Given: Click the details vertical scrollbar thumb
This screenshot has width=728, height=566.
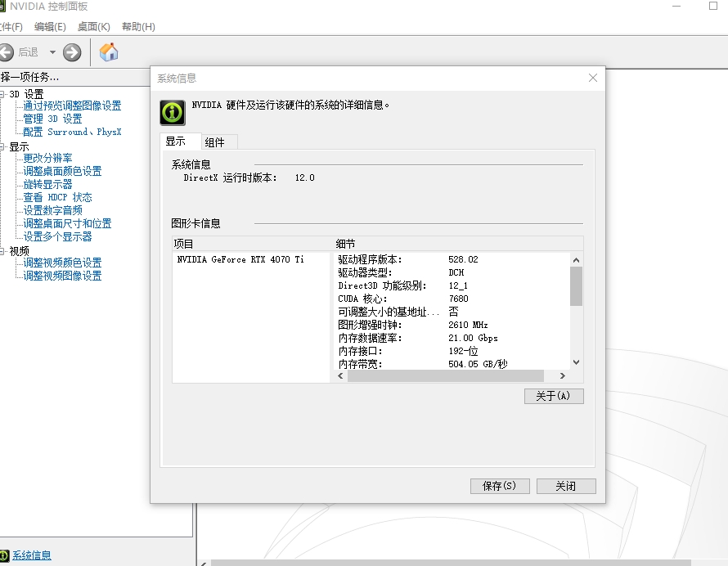Looking at the screenshot, I should (x=576, y=286).
